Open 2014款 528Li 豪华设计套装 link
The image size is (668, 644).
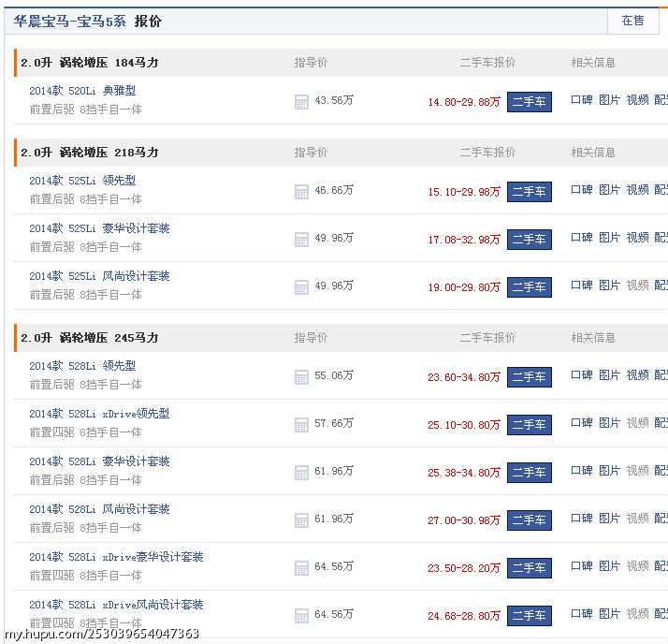coord(99,461)
